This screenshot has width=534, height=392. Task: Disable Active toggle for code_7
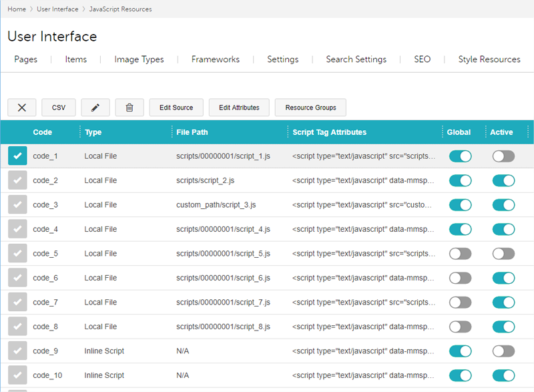tap(503, 303)
